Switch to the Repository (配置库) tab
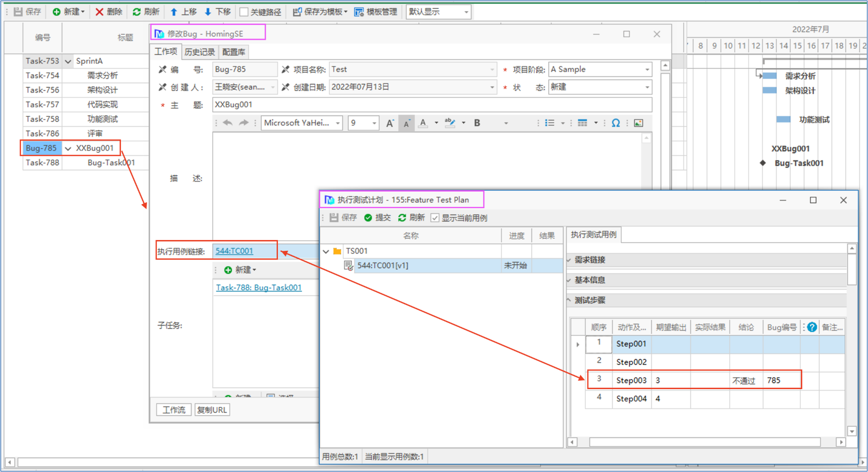This screenshot has width=868, height=472. point(234,52)
